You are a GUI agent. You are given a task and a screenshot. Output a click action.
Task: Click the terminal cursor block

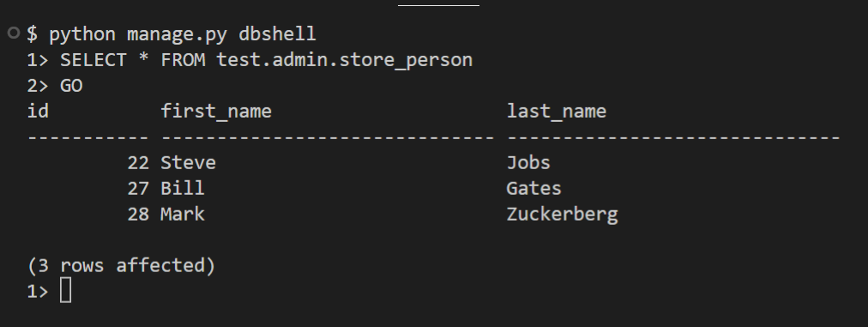[65, 290]
